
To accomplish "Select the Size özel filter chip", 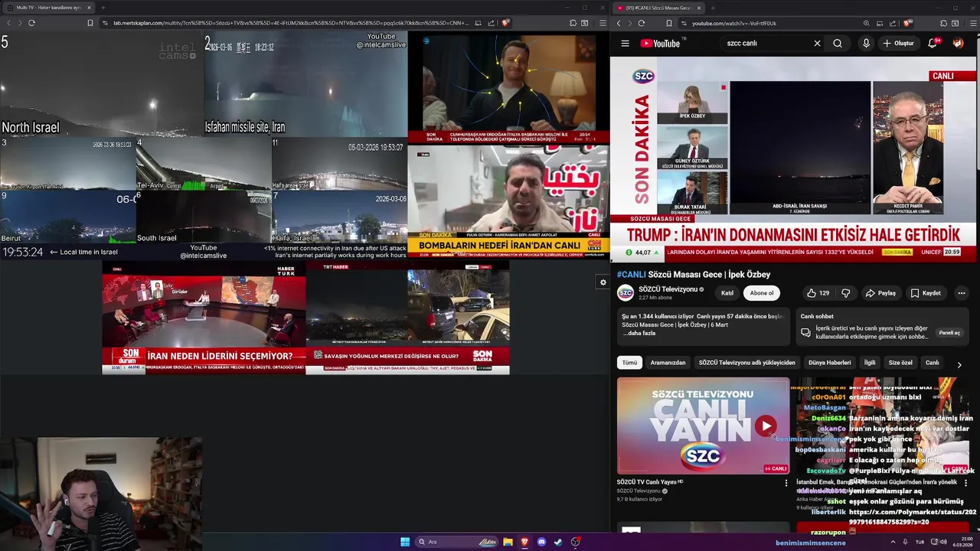I will click(x=900, y=363).
